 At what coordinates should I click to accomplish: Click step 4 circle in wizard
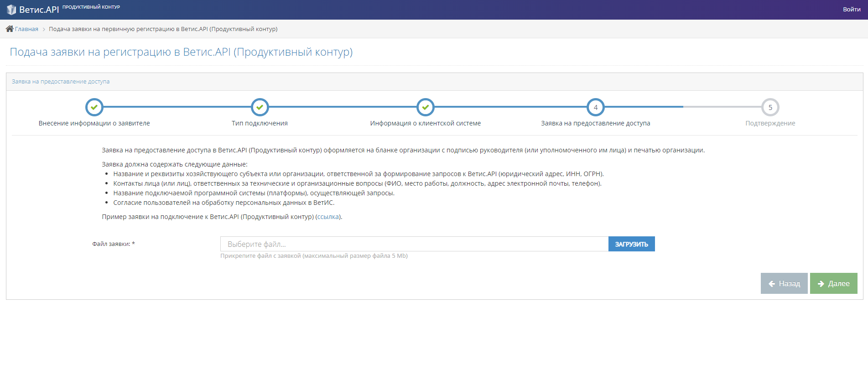click(x=596, y=108)
